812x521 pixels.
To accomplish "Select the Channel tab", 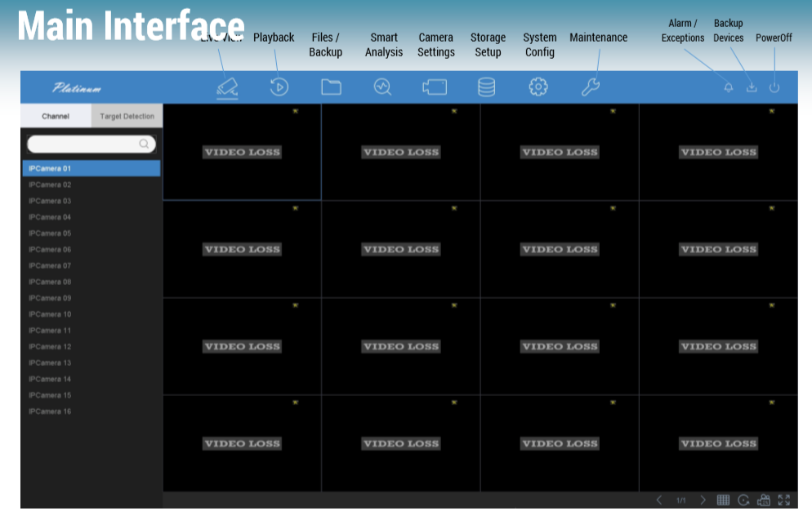I will pos(56,116).
